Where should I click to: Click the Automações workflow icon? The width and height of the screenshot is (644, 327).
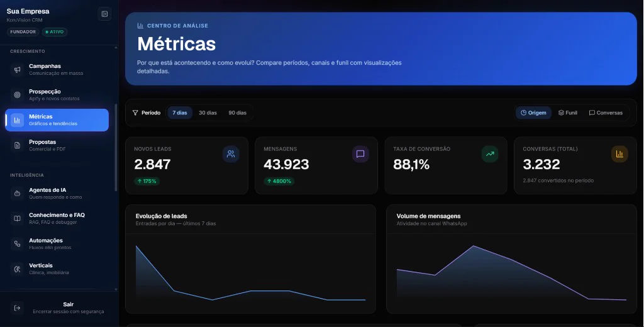(17, 244)
